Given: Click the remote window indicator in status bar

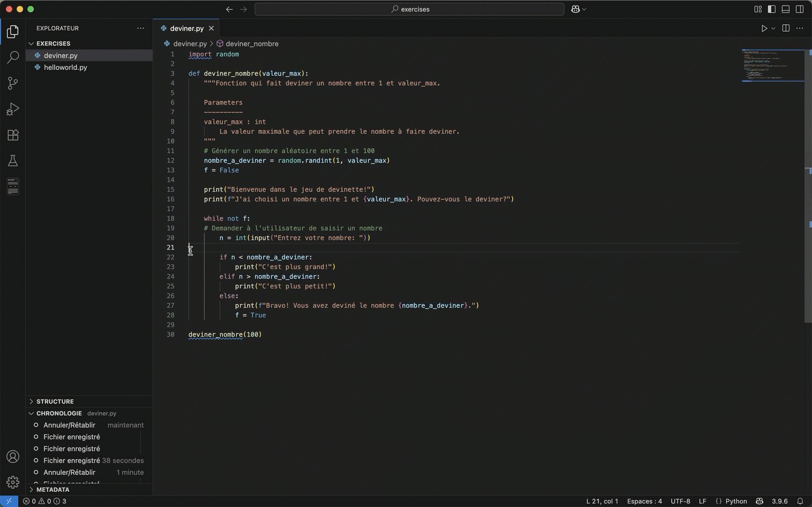Looking at the screenshot, I should pos(9,501).
